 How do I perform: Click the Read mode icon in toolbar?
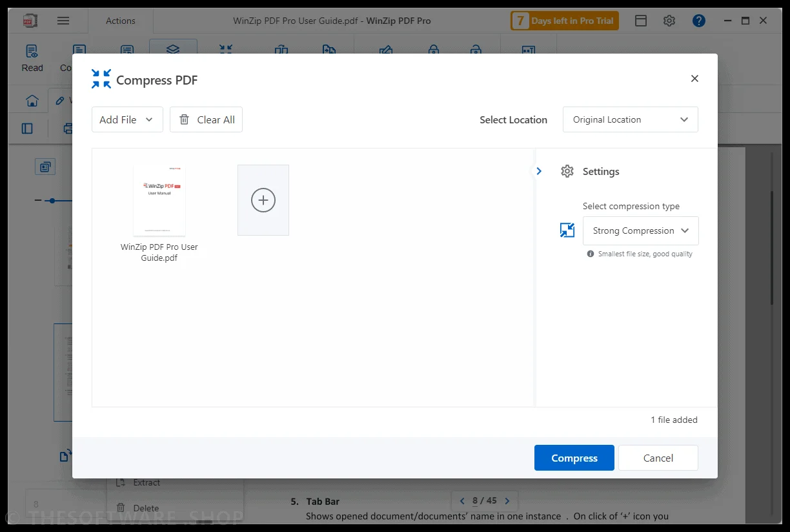(x=32, y=58)
